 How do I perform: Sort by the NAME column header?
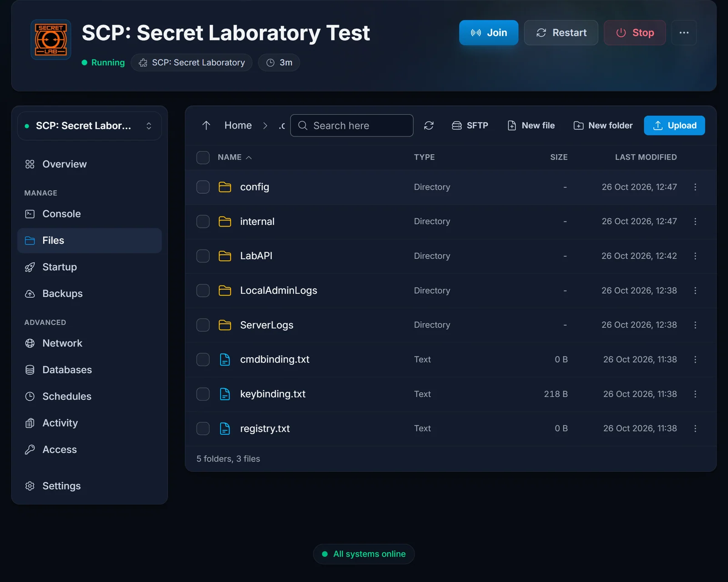point(235,157)
